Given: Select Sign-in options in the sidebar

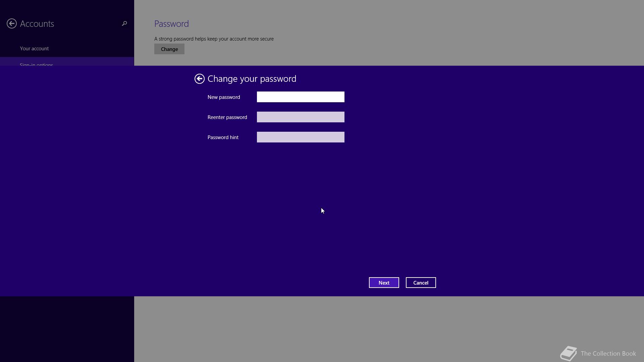Looking at the screenshot, I should point(67,62).
